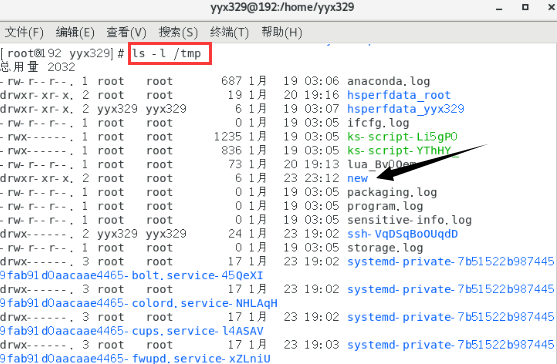
Task: Click the directory name hsperfdata_root
Action: [399, 95]
